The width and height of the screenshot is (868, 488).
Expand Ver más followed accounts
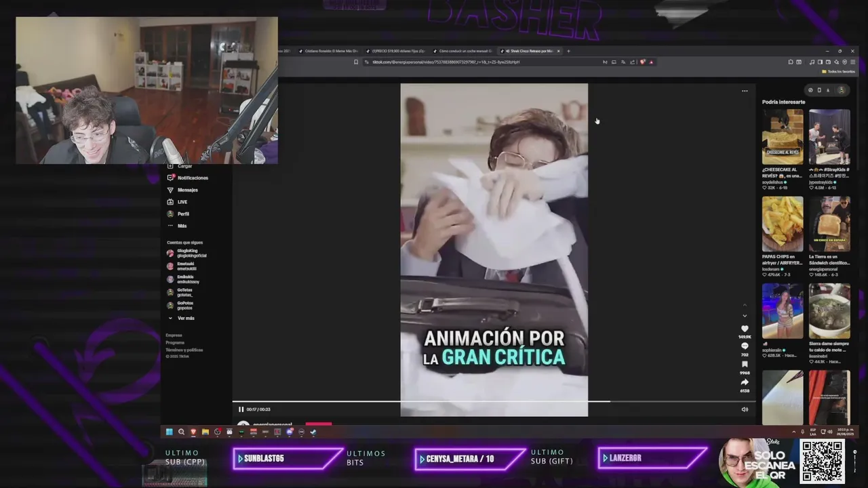(181, 318)
